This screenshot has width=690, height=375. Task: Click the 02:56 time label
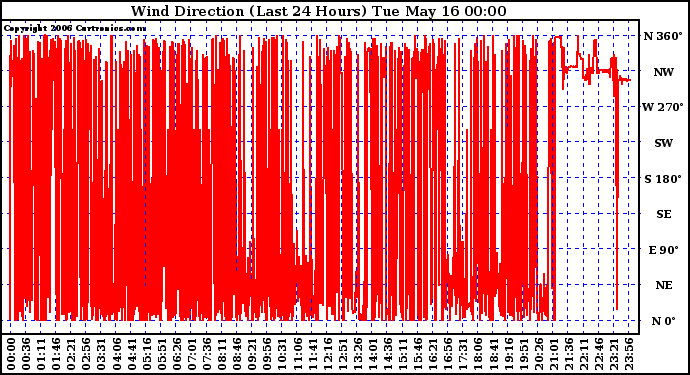[x=86, y=354]
